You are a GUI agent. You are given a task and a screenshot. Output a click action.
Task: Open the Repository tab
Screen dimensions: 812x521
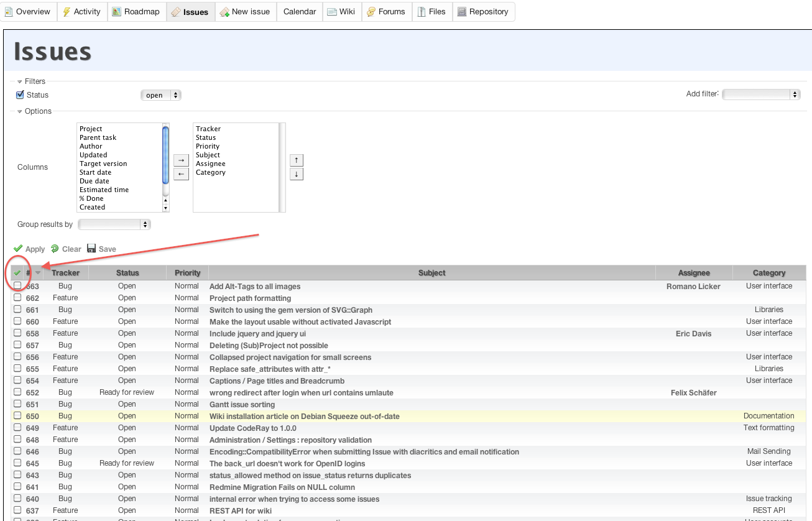click(x=484, y=11)
